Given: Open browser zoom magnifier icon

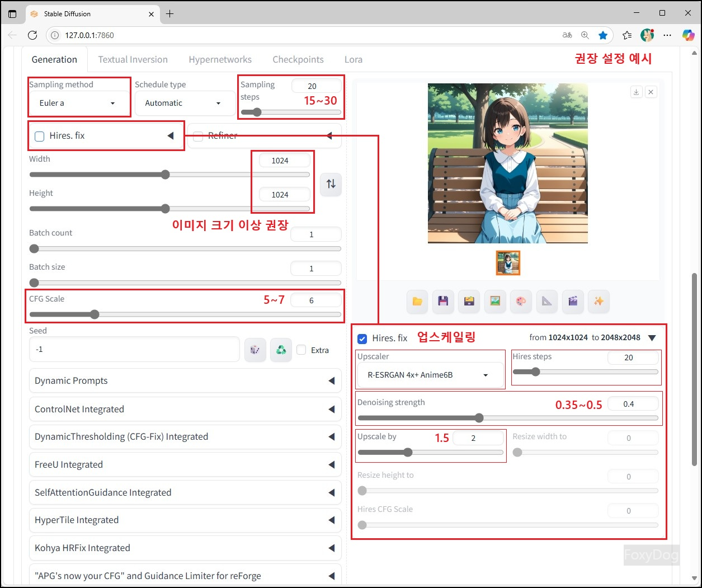Looking at the screenshot, I should pos(585,35).
